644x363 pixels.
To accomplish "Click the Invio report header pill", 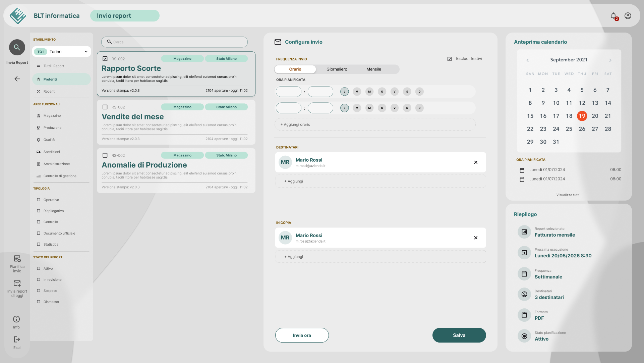I will pyautogui.click(x=125, y=16).
